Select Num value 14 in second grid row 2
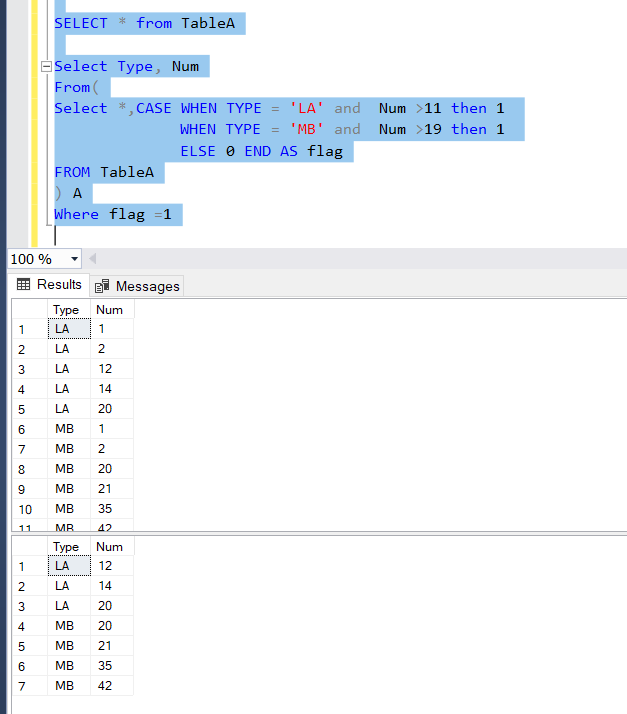This screenshot has height=714, width=627. [112, 586]
